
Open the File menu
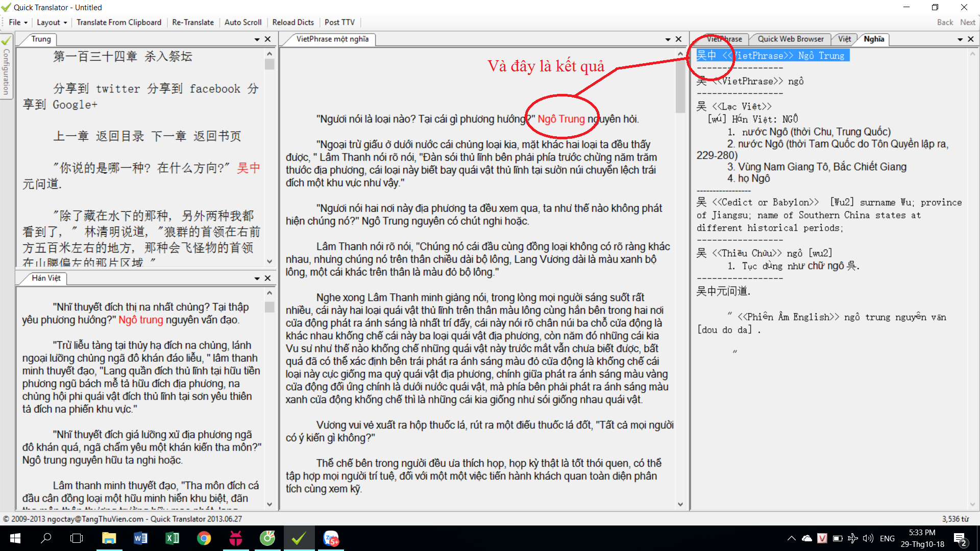click(17, 22)
